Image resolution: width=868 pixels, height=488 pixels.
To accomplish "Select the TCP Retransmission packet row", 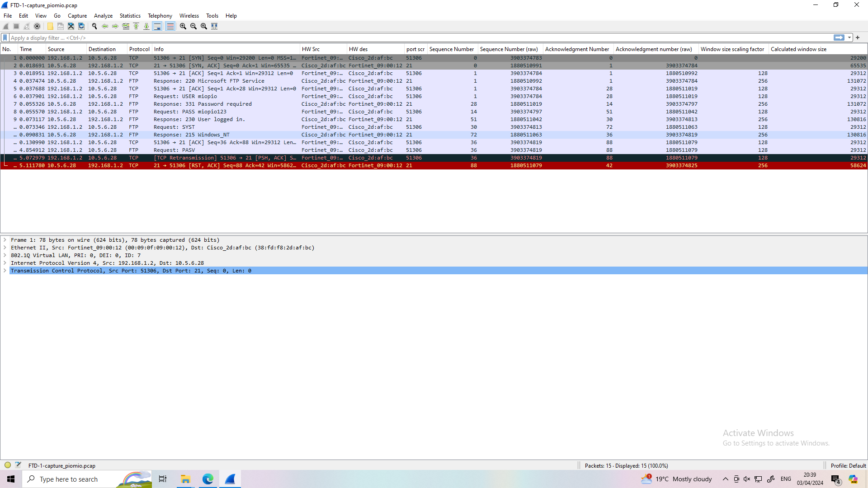I will point(226,158).
